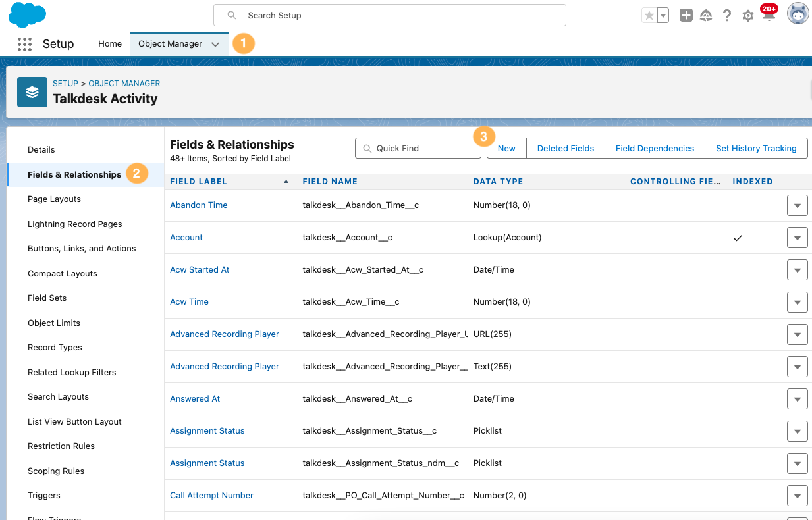Switch to the Home tab
The width and height of the screenshot is (812, 520).
coord(110,44)
